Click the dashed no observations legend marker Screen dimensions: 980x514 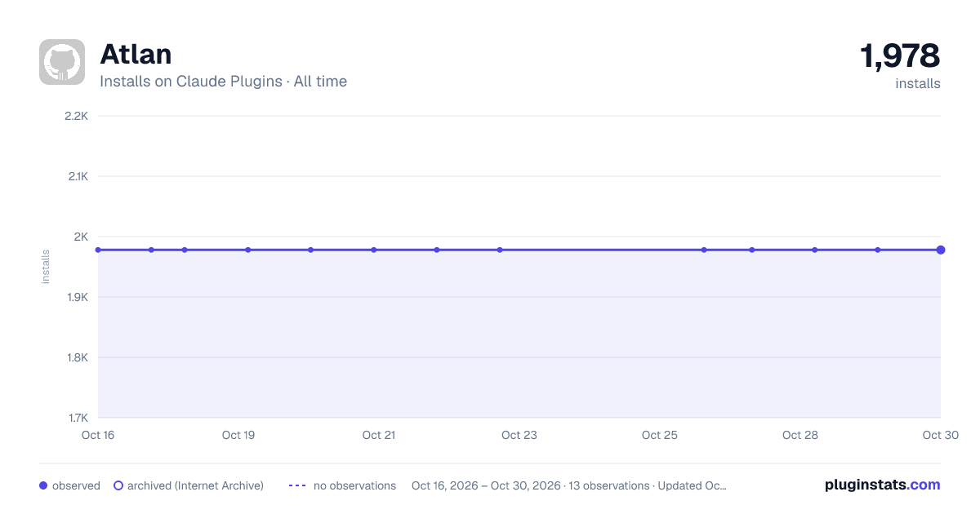tap(297, 485)
